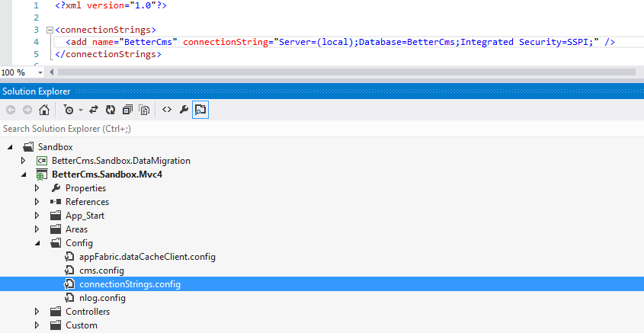Click the Collapse All icon
644x333 pixels.
pos(127,110)
